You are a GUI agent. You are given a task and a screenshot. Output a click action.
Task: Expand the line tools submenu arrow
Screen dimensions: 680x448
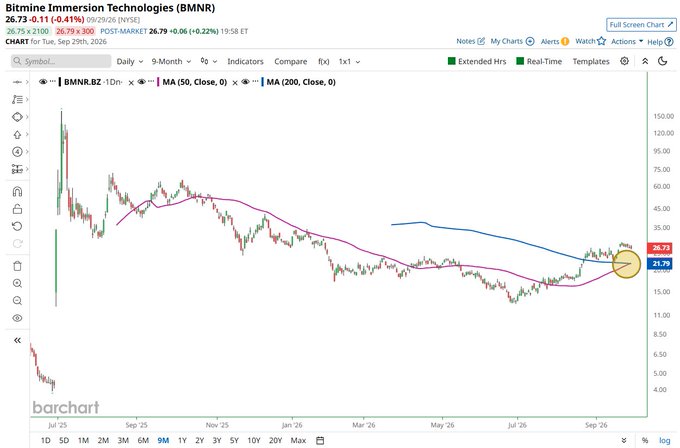coord(27,99)
